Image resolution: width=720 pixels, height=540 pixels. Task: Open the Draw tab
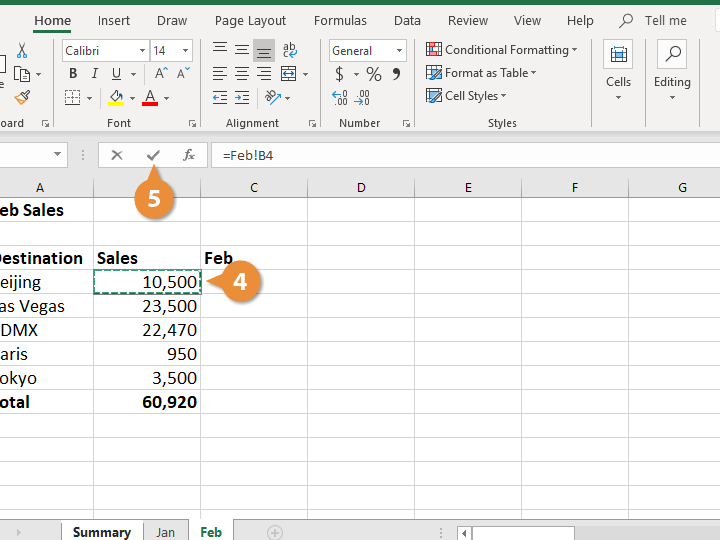pyautogui.click(x=172, y=21)
